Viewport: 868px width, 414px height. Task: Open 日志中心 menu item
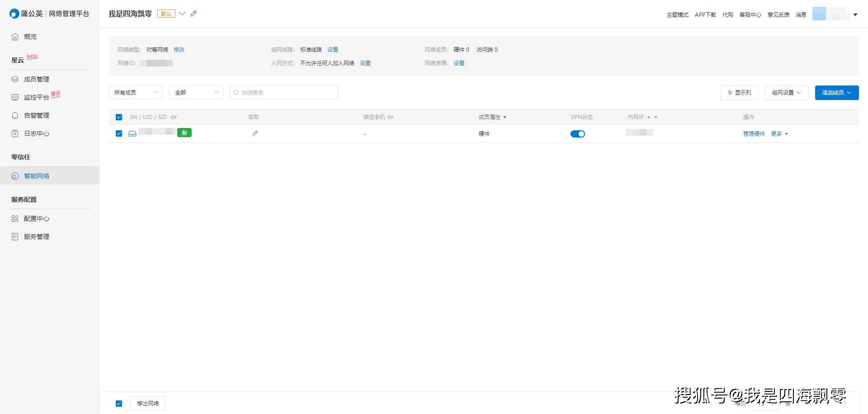36,133
